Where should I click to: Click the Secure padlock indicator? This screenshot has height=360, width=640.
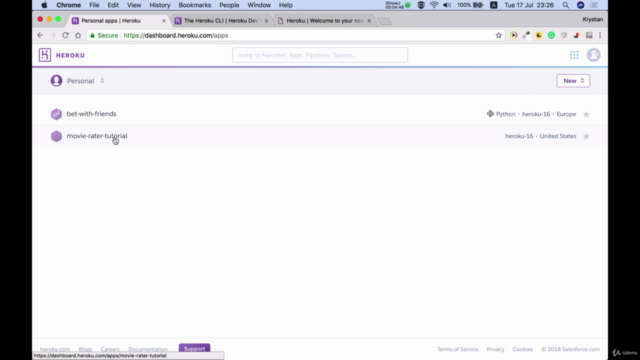[104, 36]
